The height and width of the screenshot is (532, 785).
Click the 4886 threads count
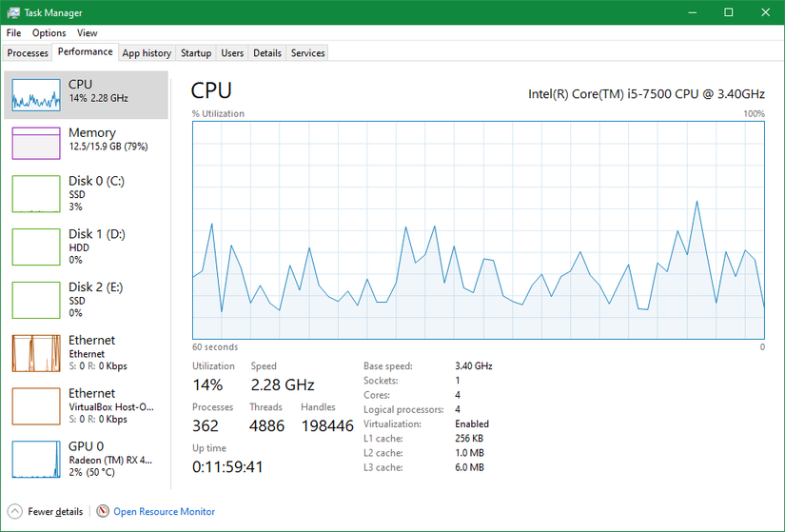click(x=266, y=425)
